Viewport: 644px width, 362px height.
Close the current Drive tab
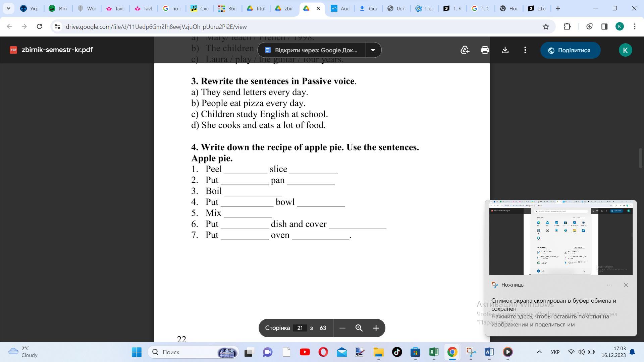(318, 8)
